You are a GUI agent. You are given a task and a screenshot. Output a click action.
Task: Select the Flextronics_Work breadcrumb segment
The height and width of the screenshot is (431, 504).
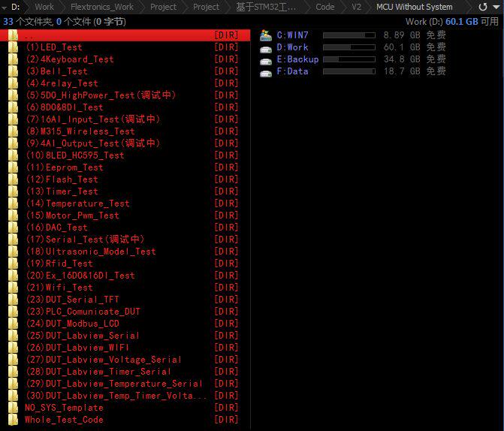click(102, 7)
